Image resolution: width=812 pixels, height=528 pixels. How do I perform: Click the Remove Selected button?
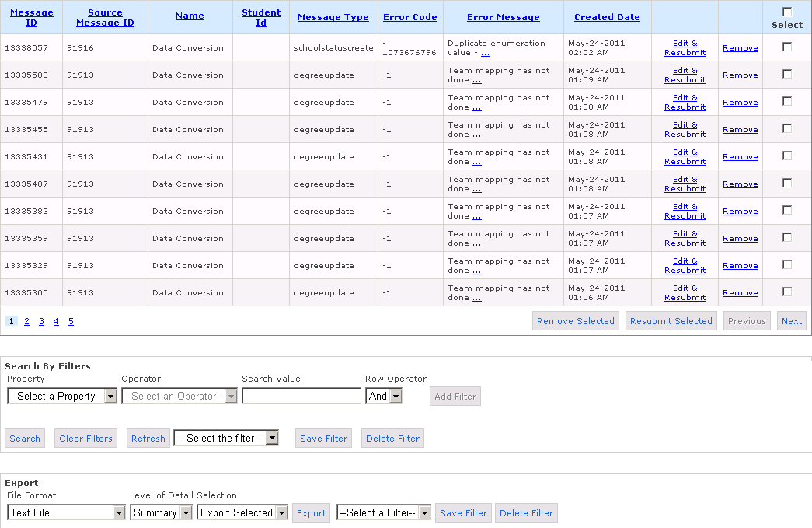(x=576, y=321)
